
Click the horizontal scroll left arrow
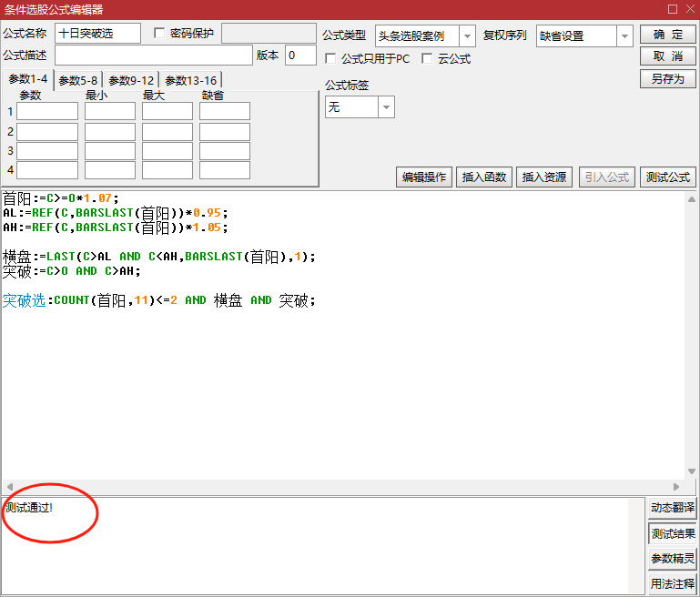point(10,487)
